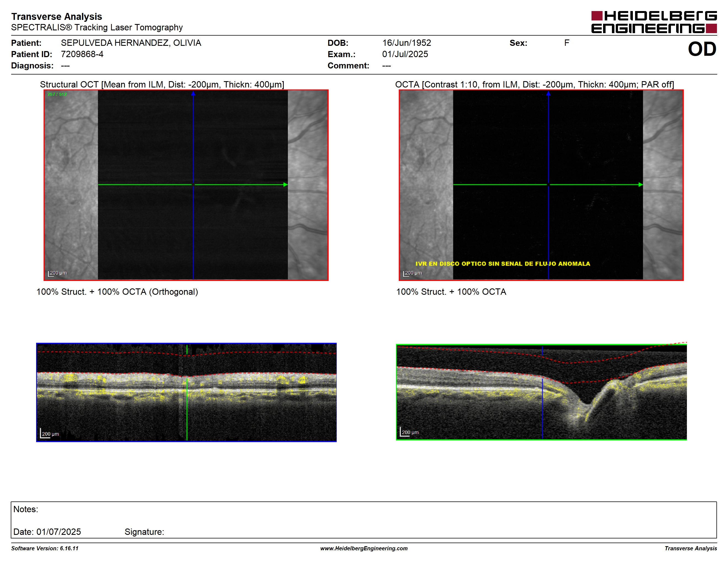
Task: Click the right 100% Struct. + 100% OCTA label
Action: [451, 292]
